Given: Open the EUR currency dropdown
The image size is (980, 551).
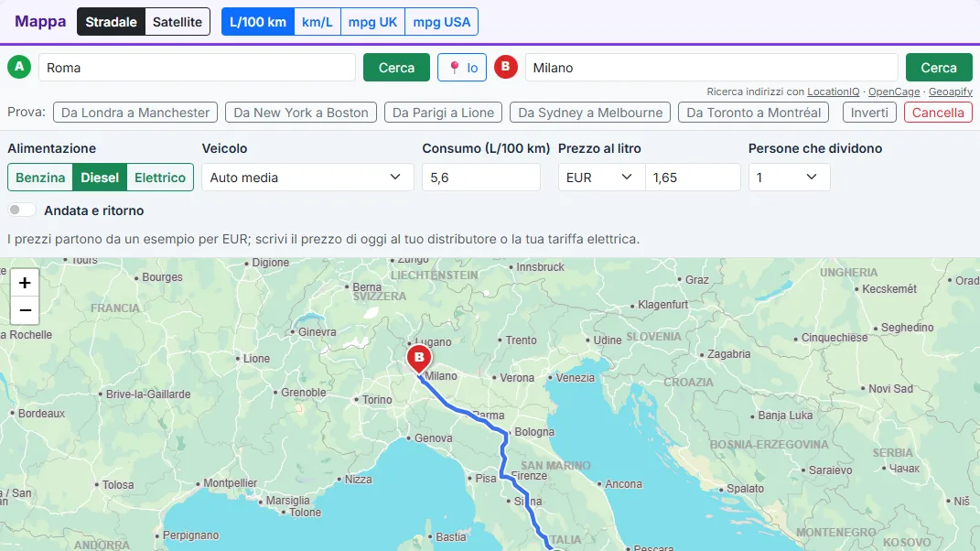Looking at the screenshot, I should coord(601,178).
